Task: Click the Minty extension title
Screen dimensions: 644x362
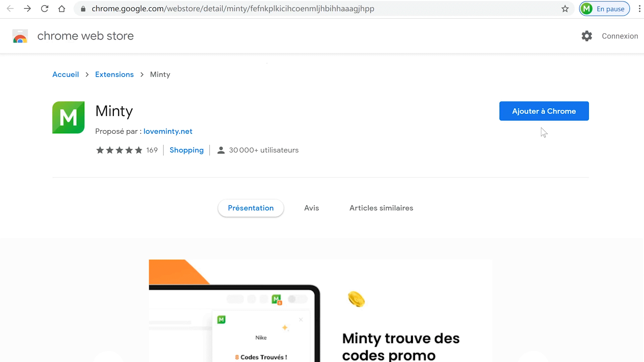Action: click(114, 111)
